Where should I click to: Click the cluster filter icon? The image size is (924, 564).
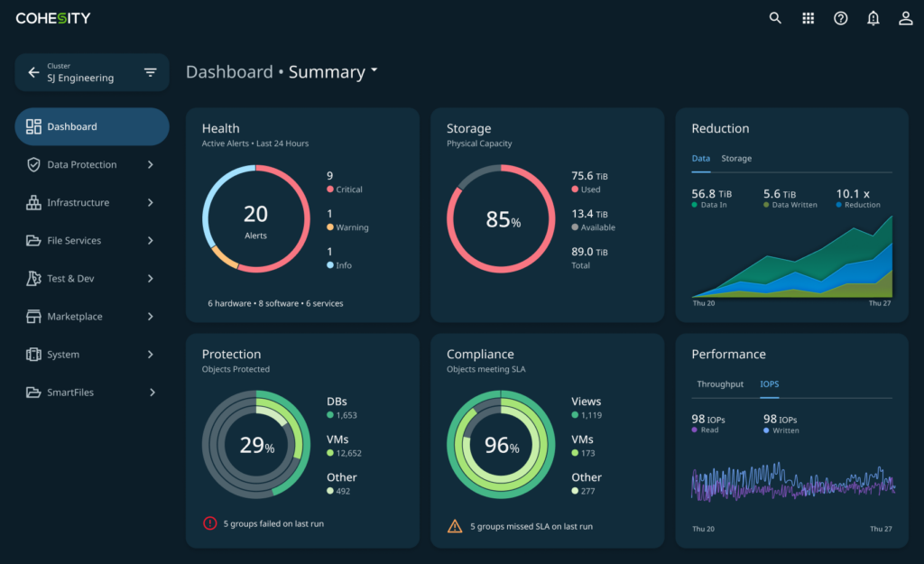150,72
